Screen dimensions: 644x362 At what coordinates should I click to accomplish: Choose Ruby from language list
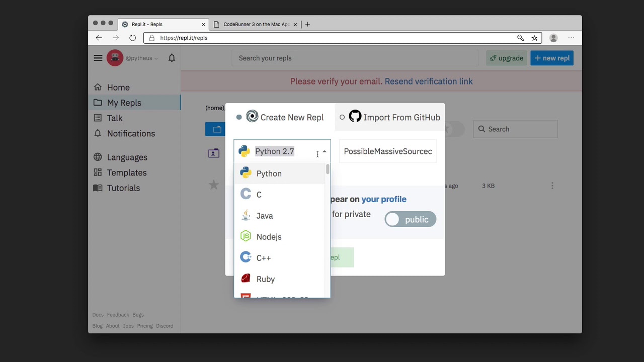click(x=280, y=279)
